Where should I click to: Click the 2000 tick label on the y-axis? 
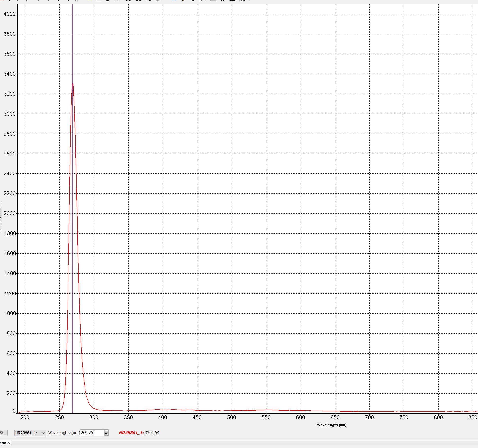(10, 213)
